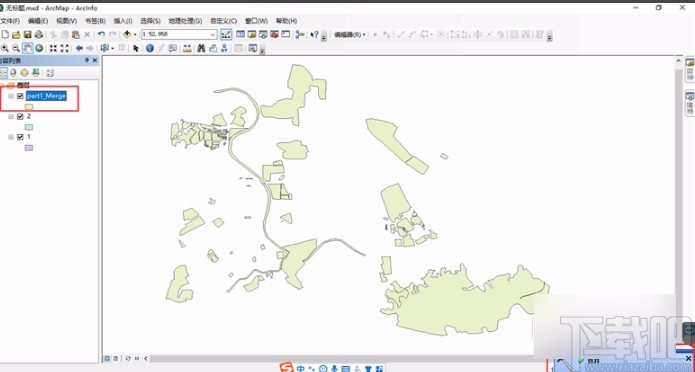
Task: Uncheck layer 2 visibility checkbox
Action: [20, 117]
